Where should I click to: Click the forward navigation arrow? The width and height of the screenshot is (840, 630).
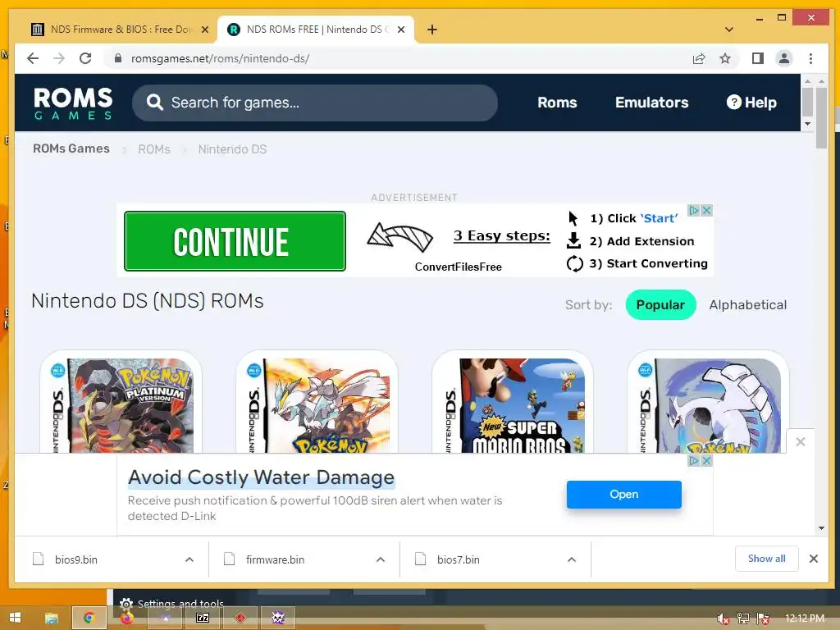pyautogui.click(x=59, y=58)
